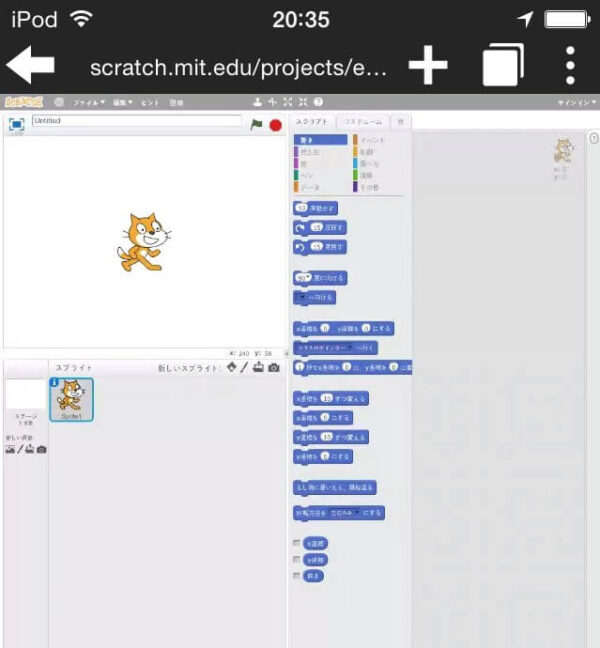Open target dropdown on the point towards block
Screen dimensions: 600x648
(302, 298)
